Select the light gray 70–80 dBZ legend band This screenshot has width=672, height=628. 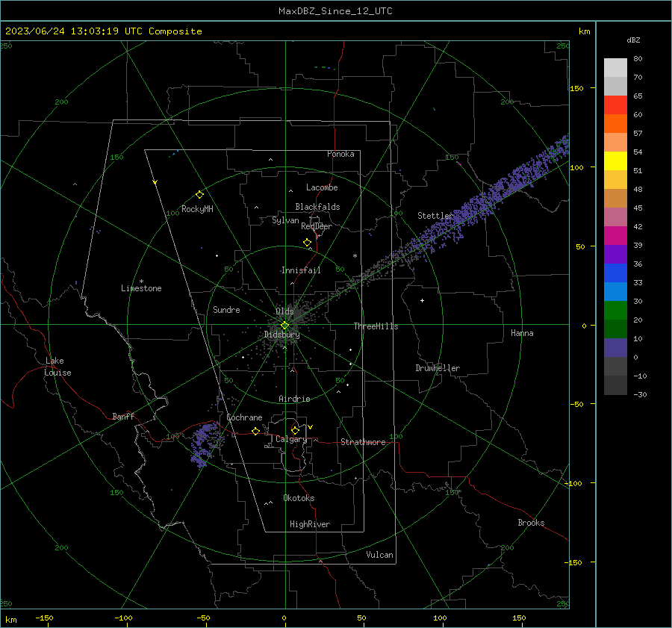coord(615,68)
